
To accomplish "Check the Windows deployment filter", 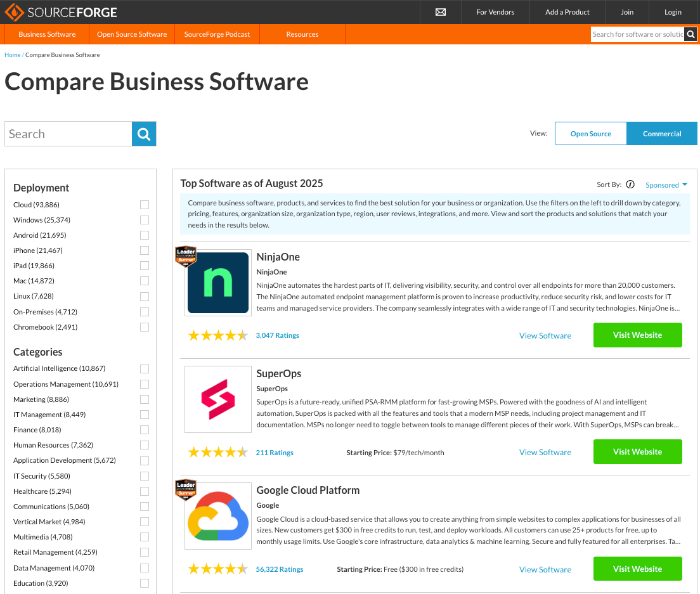I will (144, 220).
